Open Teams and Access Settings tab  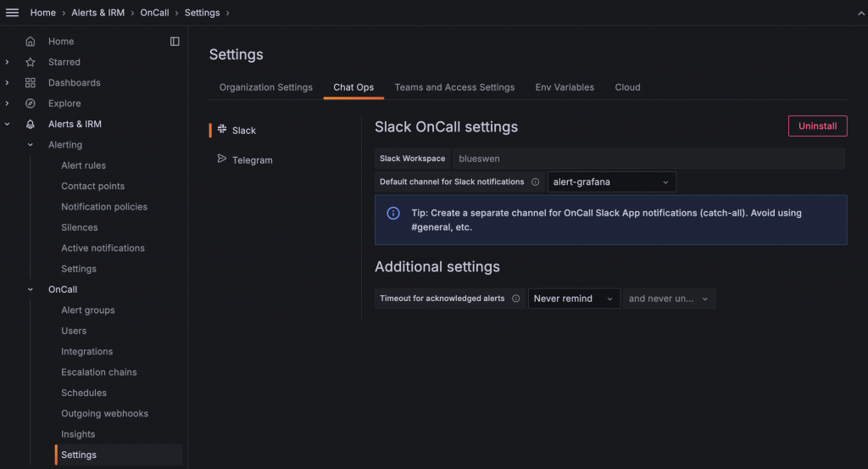454,87
